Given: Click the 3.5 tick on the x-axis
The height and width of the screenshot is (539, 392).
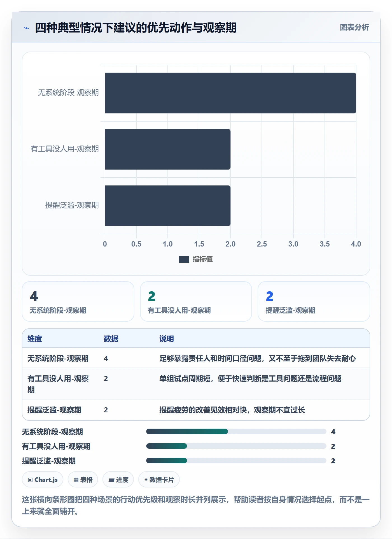Looking at the screenshot, I should click(325, 244).
